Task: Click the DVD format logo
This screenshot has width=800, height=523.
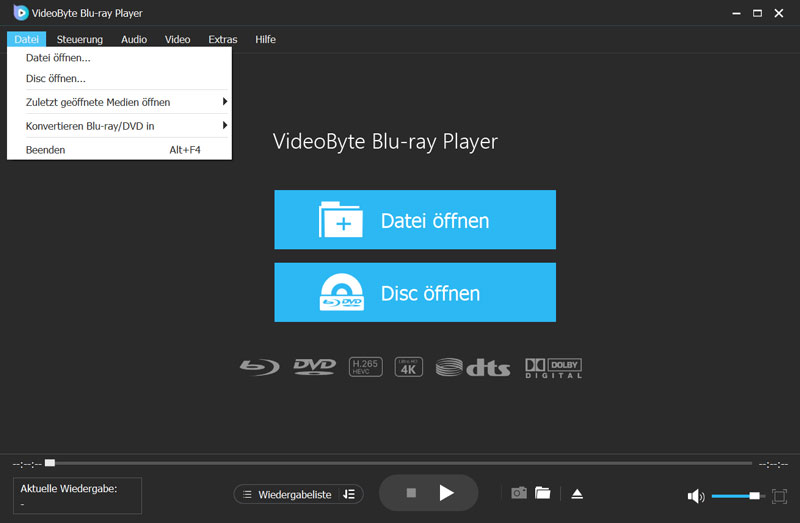Action: tap(314, 366)
